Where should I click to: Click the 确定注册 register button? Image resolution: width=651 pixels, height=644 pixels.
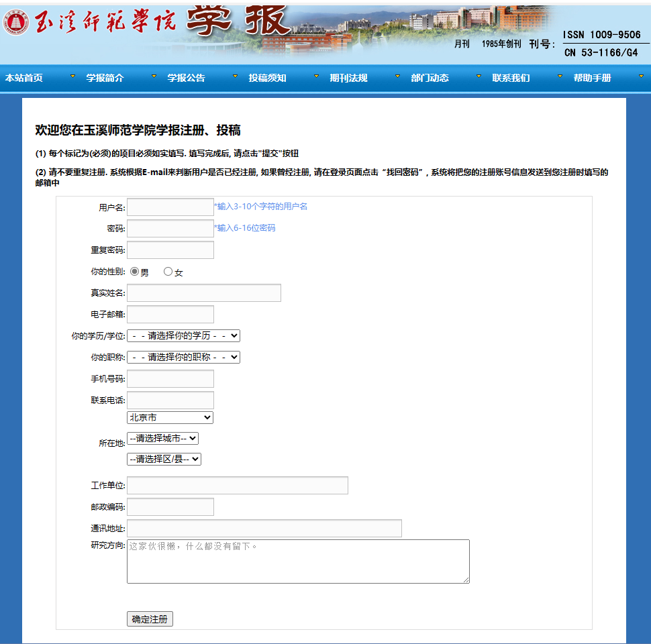[149, 619]
